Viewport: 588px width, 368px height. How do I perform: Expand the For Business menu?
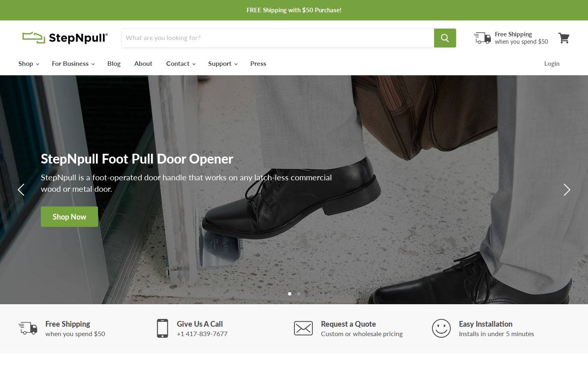[73, 63]
